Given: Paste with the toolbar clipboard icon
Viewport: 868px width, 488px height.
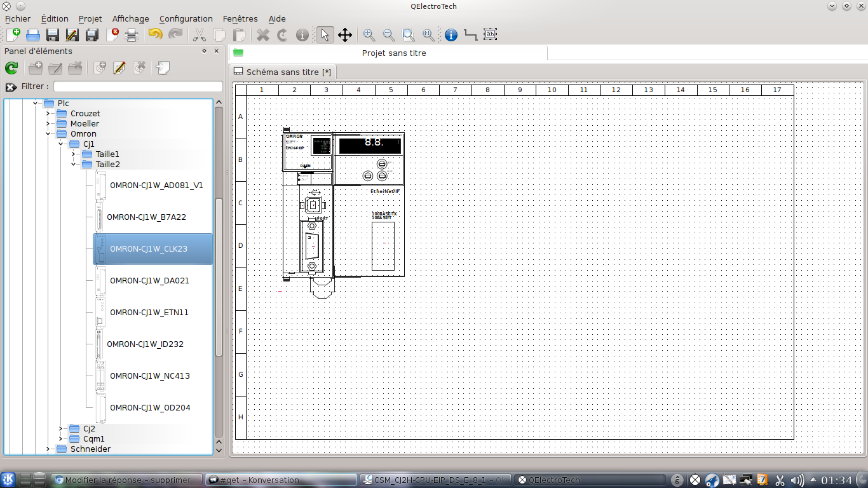Looking at the screenshot, I should (x=239, y=35).
